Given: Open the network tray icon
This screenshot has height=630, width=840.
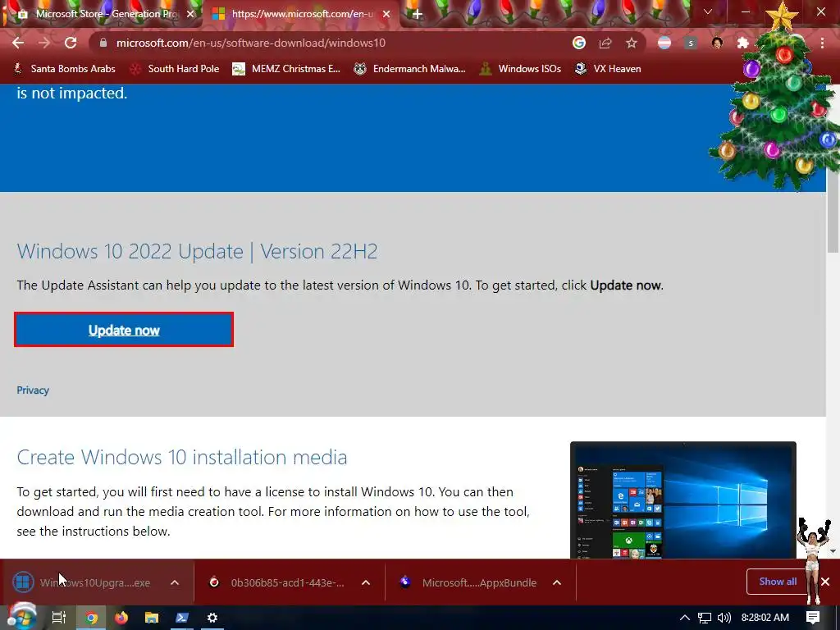Looking at the screenshot, I should point(705,618).
